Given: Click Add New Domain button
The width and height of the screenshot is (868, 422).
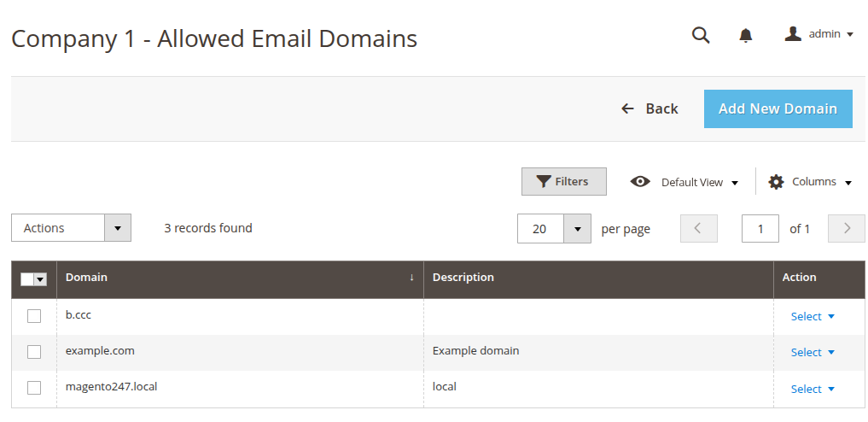Looking at the screenshot, I should point(778,108).
